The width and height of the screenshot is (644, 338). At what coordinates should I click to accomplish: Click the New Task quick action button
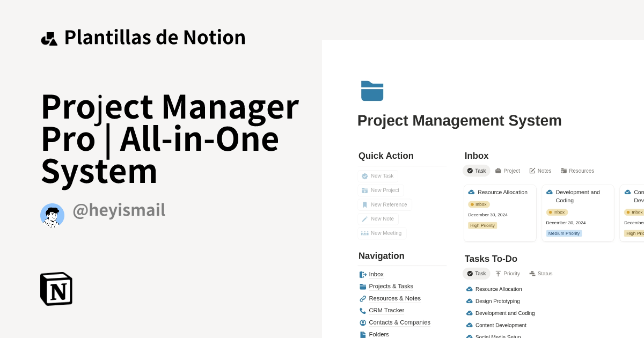(378, 176)
